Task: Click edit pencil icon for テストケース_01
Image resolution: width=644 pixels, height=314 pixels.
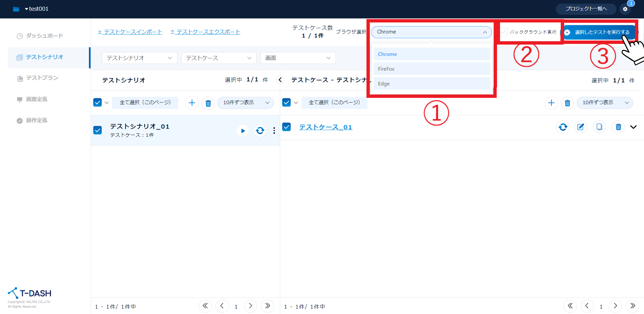Action: tap(581, 127)
